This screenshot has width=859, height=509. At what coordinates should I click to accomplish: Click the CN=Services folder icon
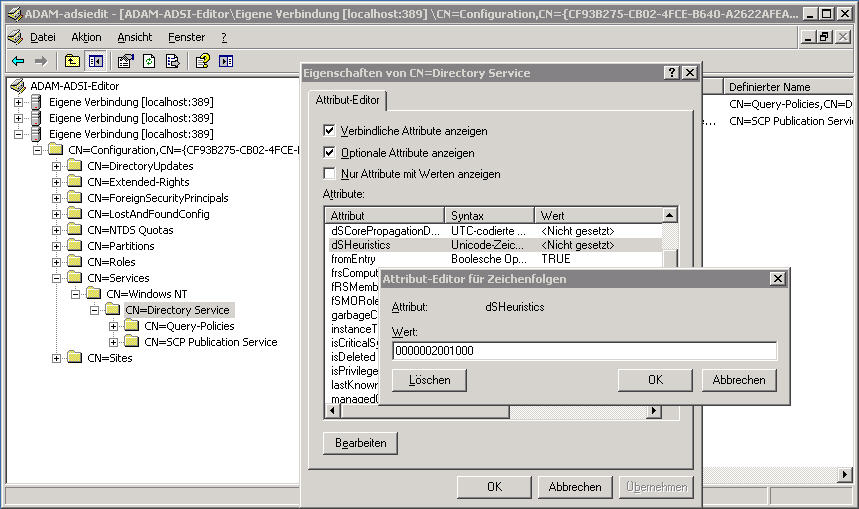[75, 277]
